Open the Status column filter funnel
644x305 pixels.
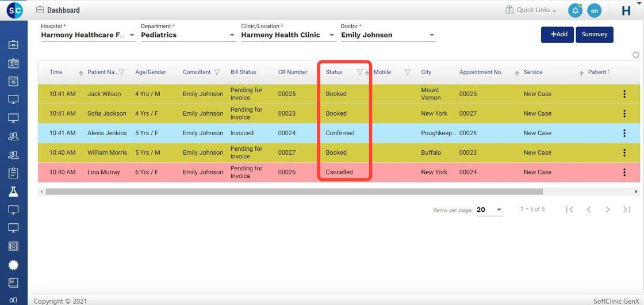pyautogui.click(x=359, y=72)
